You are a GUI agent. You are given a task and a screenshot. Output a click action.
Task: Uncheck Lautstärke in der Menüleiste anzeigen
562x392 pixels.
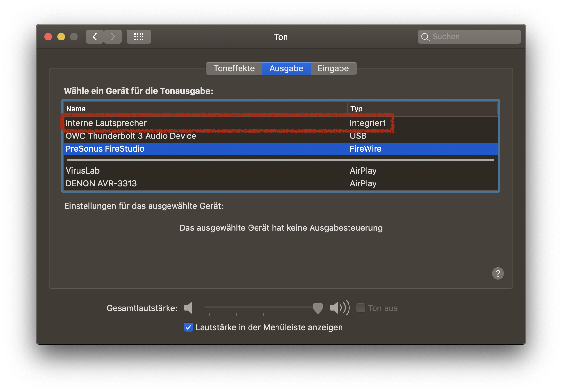coord(188,327)
